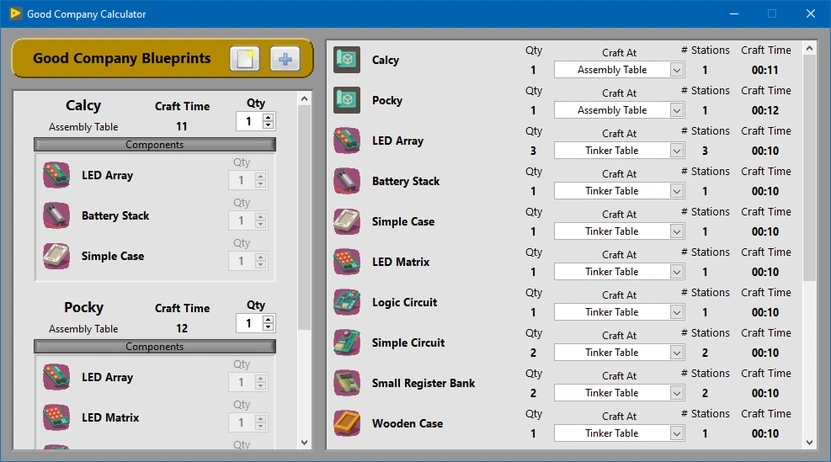Click the Wooden Case icon

(x=347, y=423)
